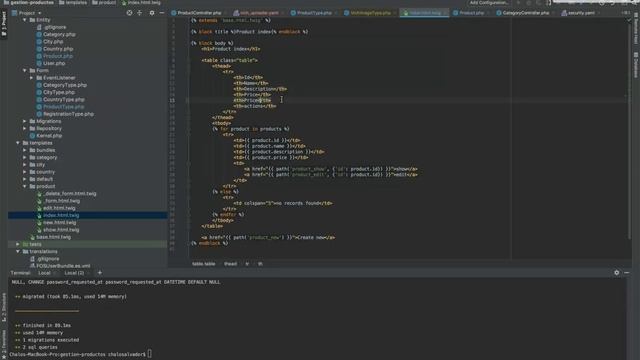Open CityType.php in the project tree
Screen dimensions: 640x360
click(x=59, y=92)
